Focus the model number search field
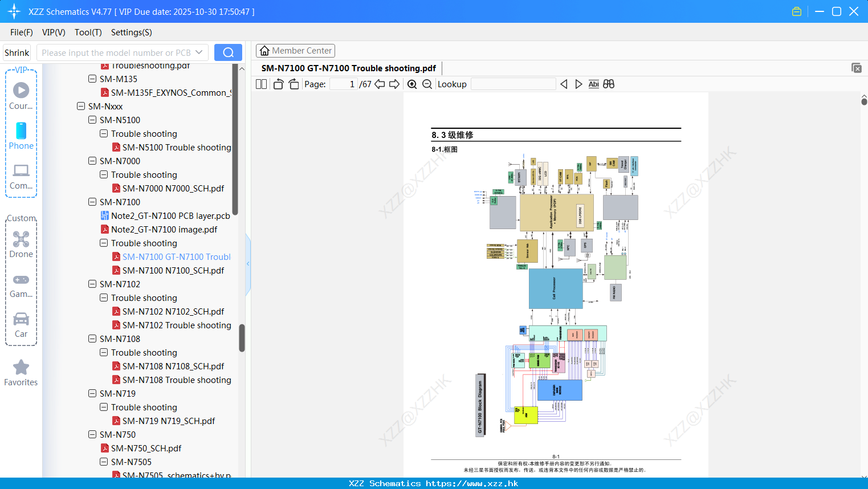Image resolution: width=868 pixels, height=489 pixels. [117, 52]
